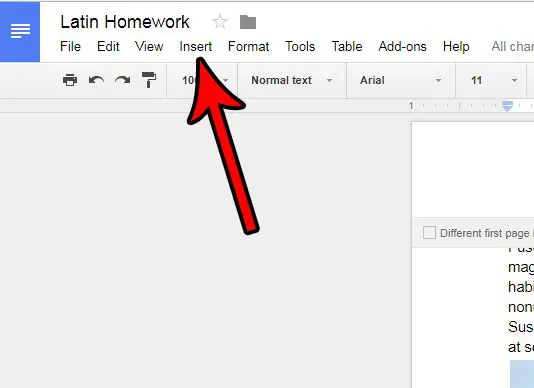534x388 pixels.
Task: Open the move-to-folder icon
Action: click(x=248, y=22)
